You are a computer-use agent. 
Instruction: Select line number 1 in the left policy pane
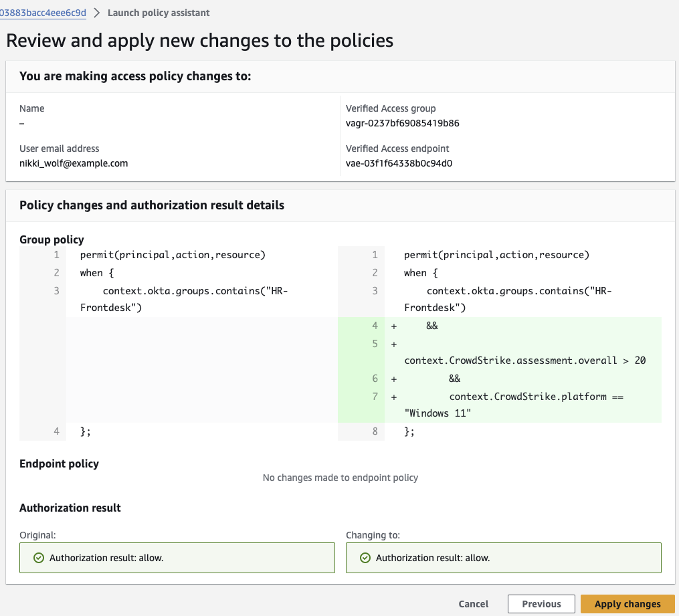[x=57, y=255]
